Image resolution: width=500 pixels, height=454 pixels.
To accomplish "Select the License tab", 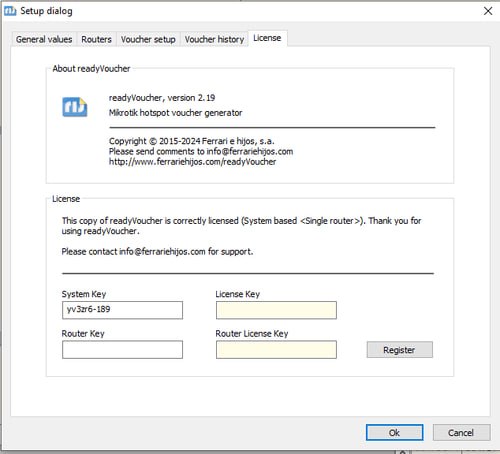I will (267, 38).
